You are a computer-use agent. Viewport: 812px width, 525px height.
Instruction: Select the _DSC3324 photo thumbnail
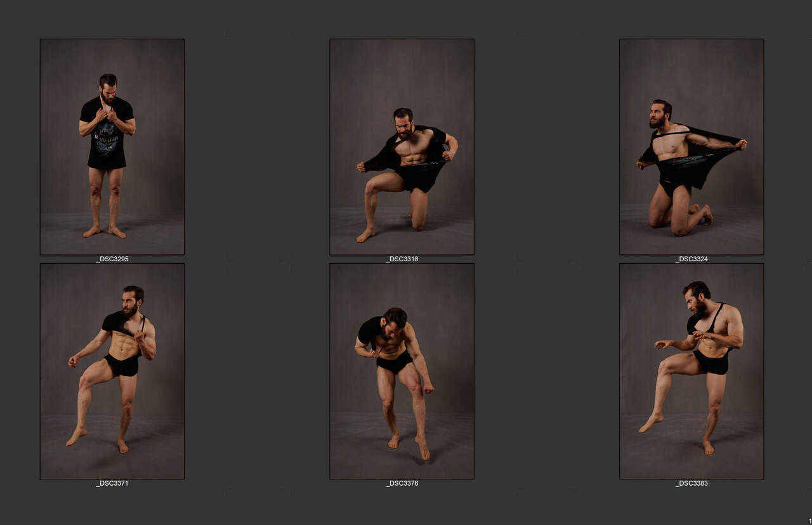[691, 147]
